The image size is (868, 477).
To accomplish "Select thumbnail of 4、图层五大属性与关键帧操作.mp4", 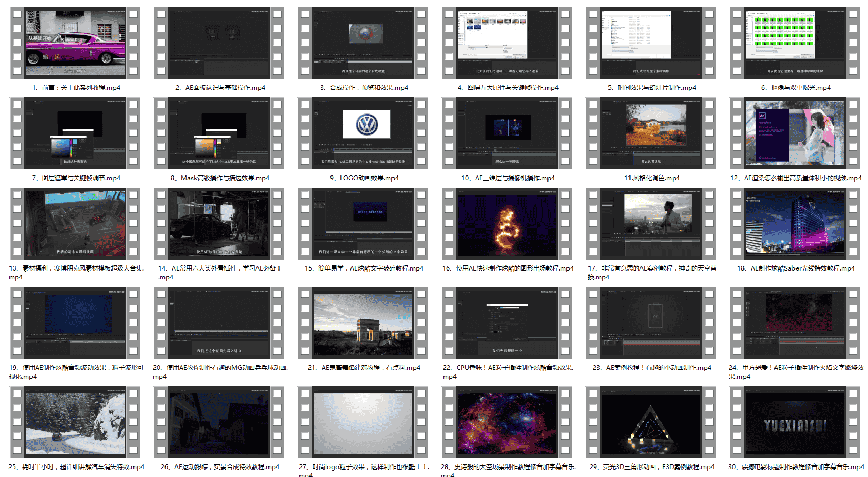I will [x=507, y=43].
